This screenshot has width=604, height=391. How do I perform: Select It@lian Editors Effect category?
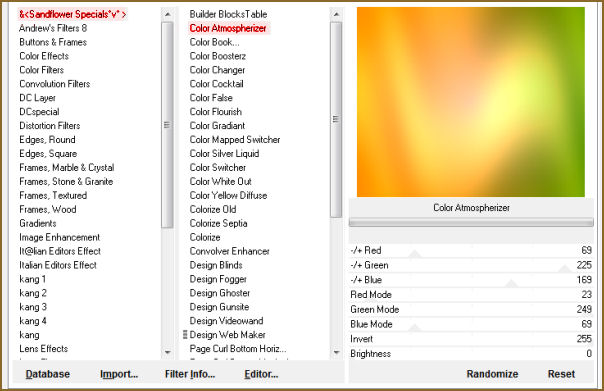pyautogui.click(x=60, y=251)
